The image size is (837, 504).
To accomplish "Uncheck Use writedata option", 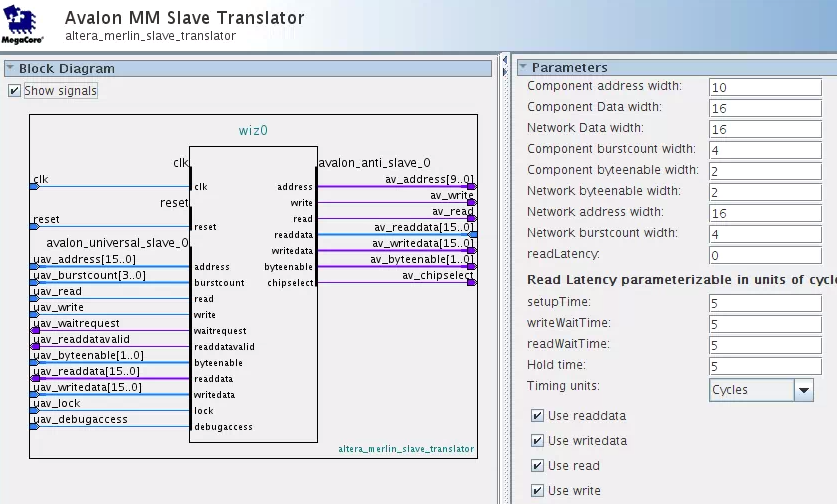I will (537, 440).
